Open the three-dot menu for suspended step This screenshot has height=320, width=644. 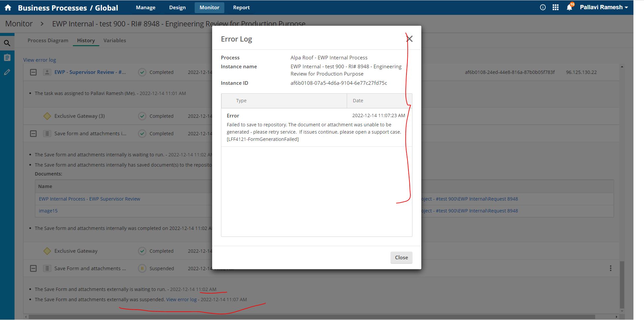610,268
